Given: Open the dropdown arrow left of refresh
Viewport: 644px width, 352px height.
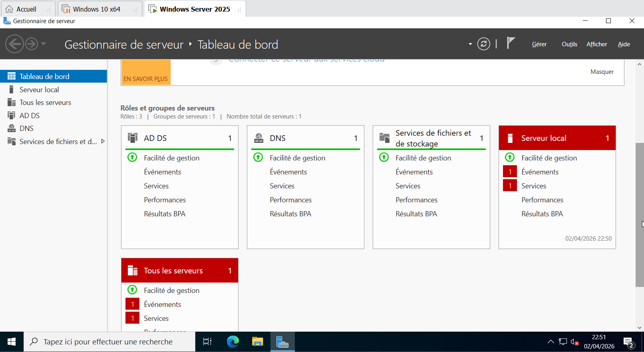Looking at the screenshot, I should coord(470,44).
